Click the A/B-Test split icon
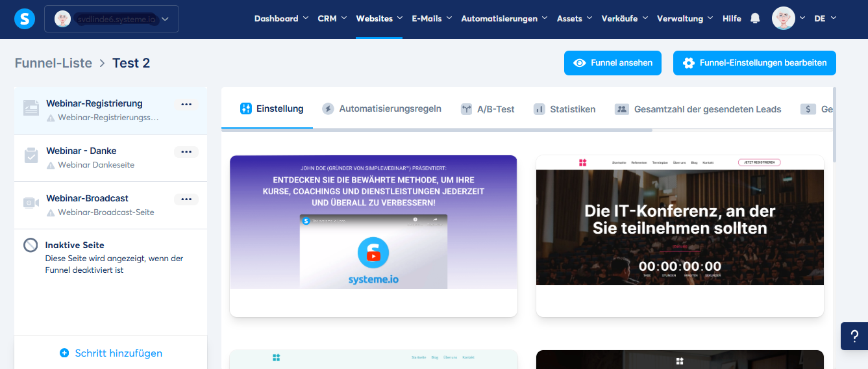 pos(466,109)
